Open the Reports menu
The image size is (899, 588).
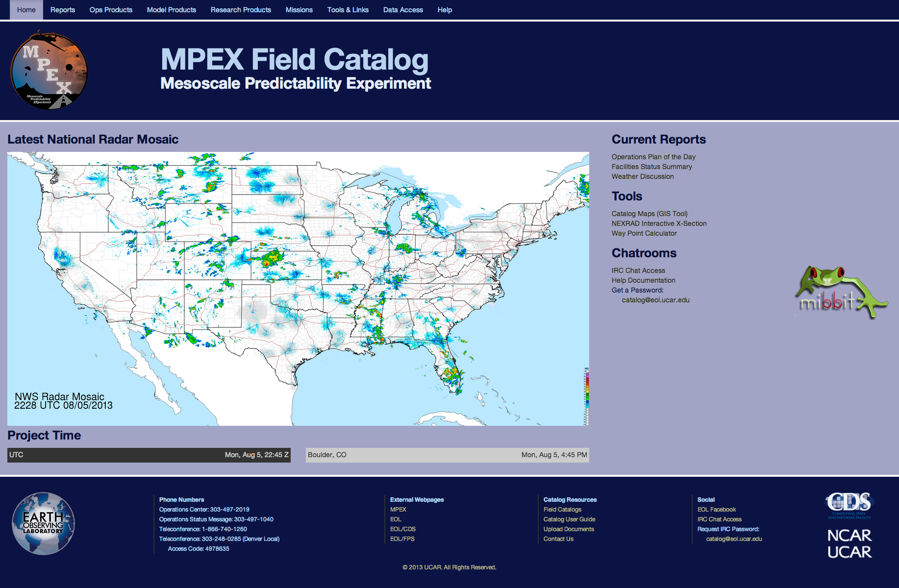click(63, 10)
